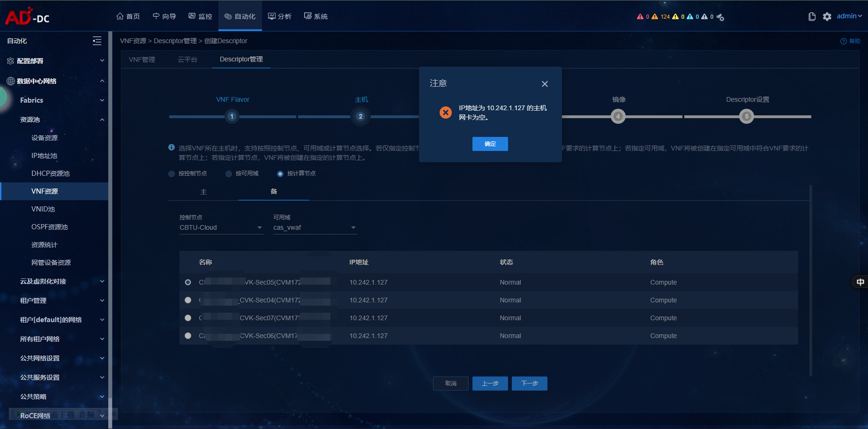Close the 注意 dialog with X
The image size is (868, 429).
click(x=545, y=84)
